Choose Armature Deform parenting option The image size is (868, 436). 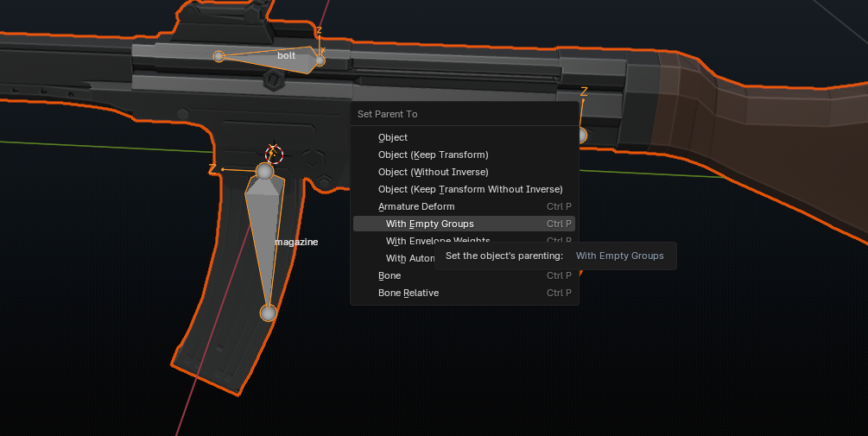point(416,206)
